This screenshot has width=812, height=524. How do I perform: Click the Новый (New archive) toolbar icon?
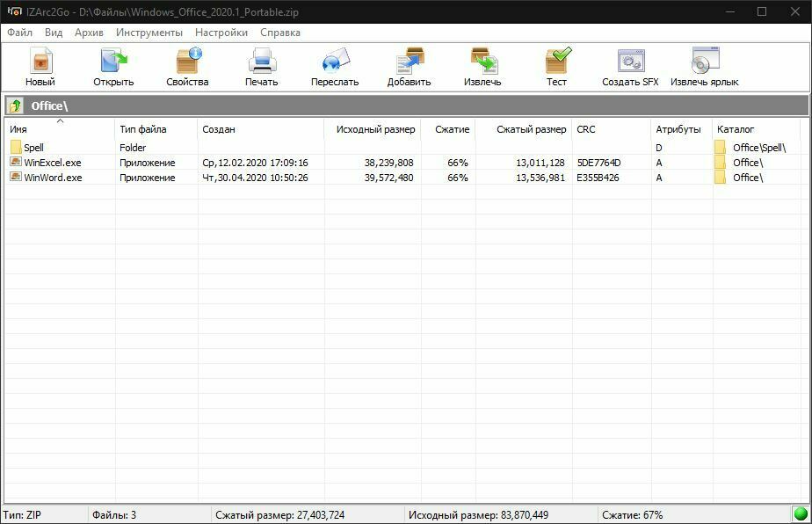pyautogui.click(x=40, y=63)
